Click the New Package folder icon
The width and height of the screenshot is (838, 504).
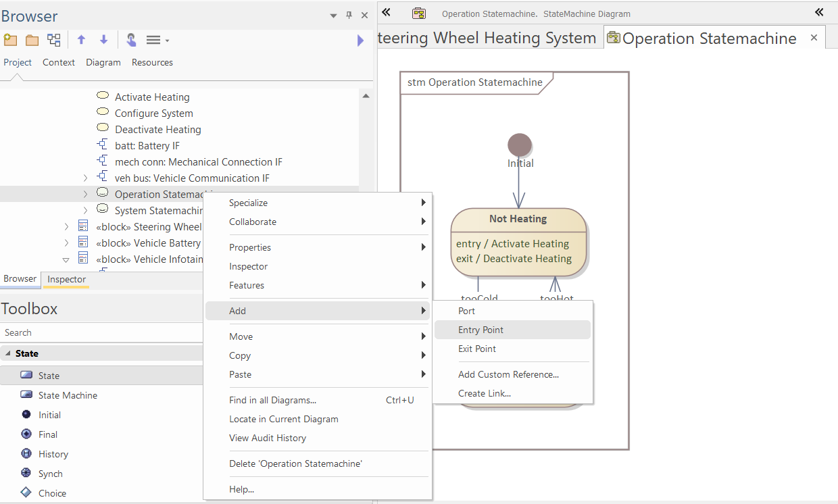click(x=32, y=40)
